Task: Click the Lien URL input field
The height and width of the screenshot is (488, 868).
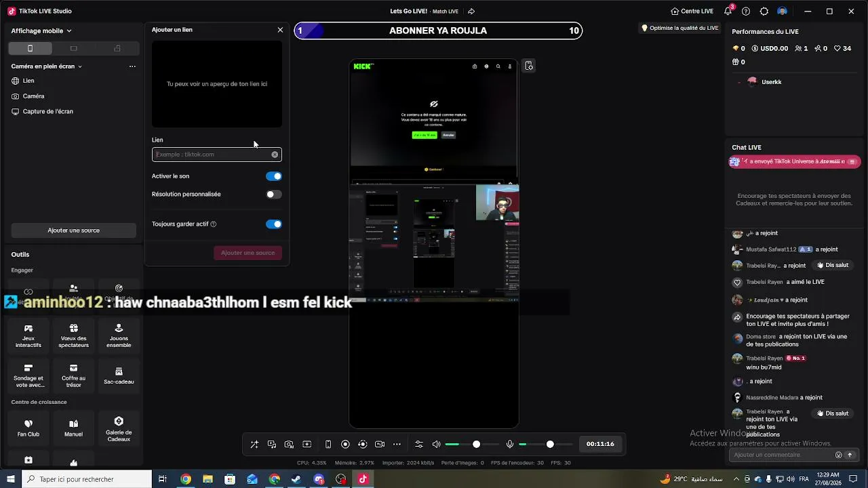Action: pyautogui.click(x=216, y=155)
